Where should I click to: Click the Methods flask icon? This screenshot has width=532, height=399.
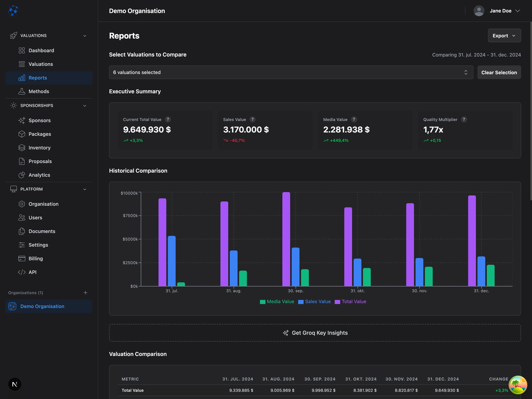(x=22, y=91)
